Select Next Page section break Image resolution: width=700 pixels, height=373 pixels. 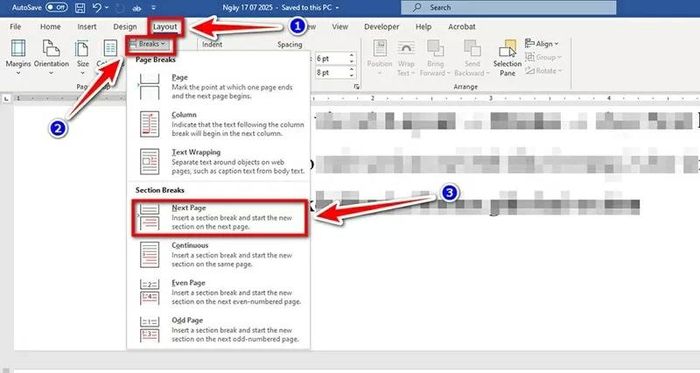click(x=219, y=217)
